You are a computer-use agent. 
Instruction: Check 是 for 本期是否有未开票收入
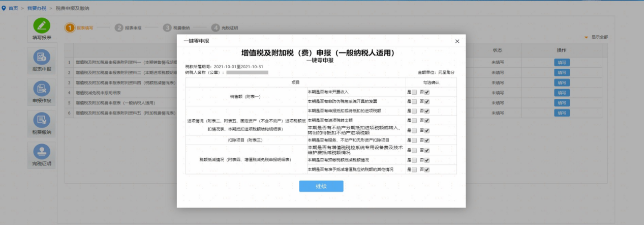point(414,92)
